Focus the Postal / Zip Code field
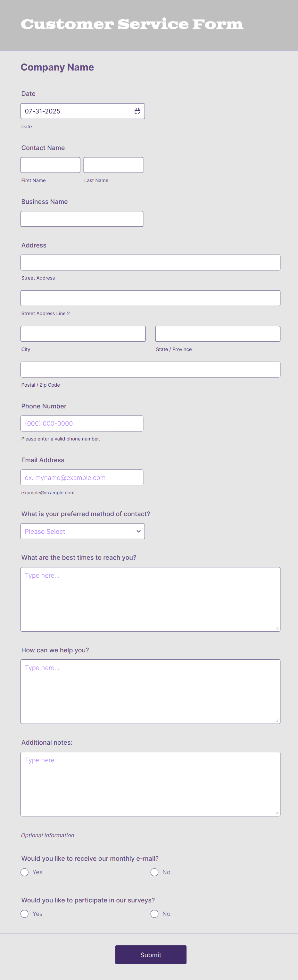This screenshot has height=980, width=298. pos(151,369)
